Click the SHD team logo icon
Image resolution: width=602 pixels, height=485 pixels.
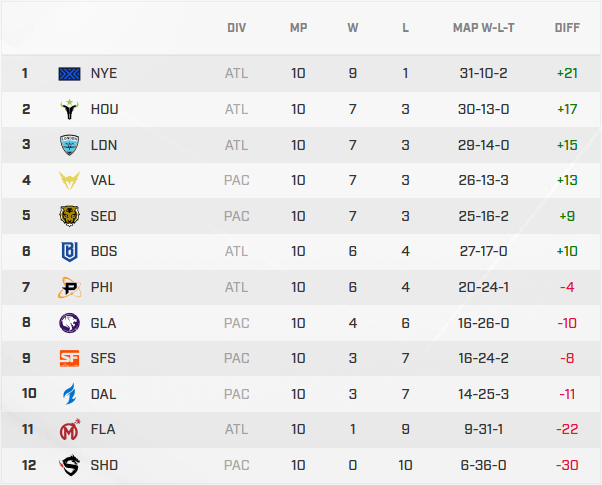69,465
